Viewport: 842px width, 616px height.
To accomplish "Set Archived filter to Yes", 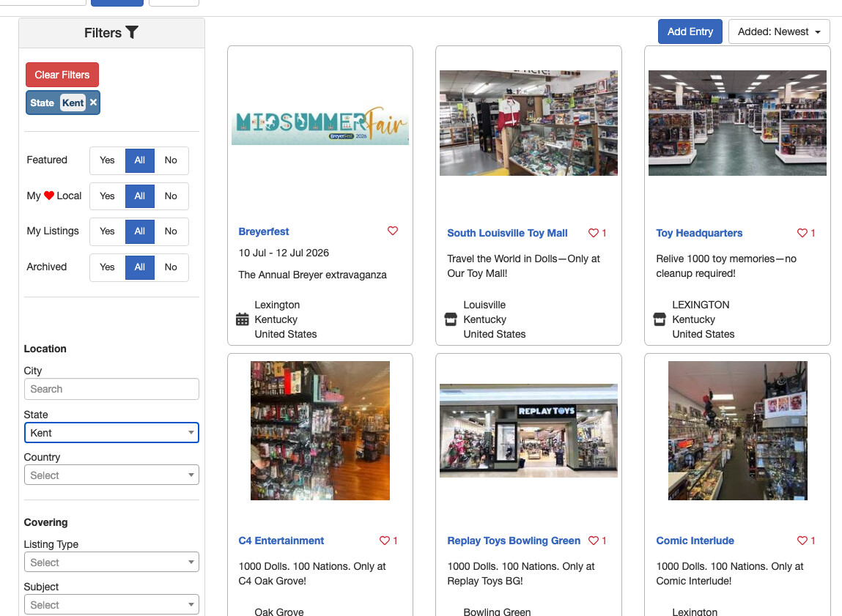I will click(x=107, y=267).
